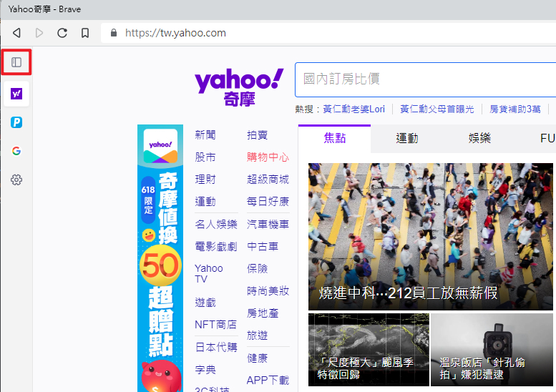The width and height of the screenshot is (556, 392).
Task: Open 名人娛樂 link
Action: coord(216,225)
